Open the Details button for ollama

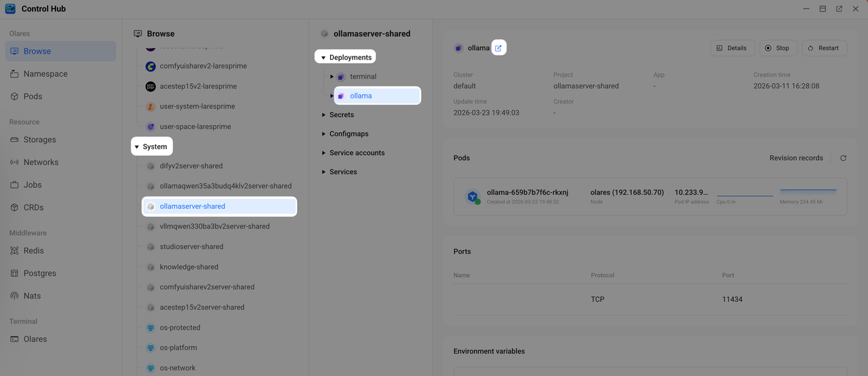click(731, 48)
